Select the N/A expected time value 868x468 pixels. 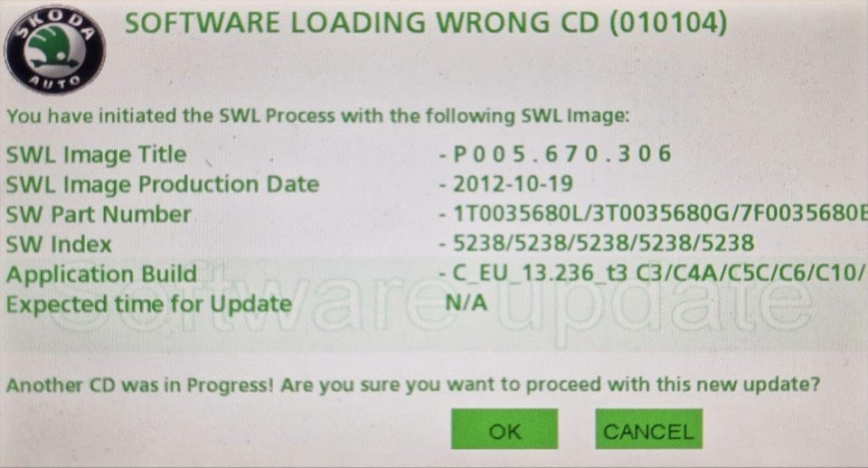click(x=467, y=303)
